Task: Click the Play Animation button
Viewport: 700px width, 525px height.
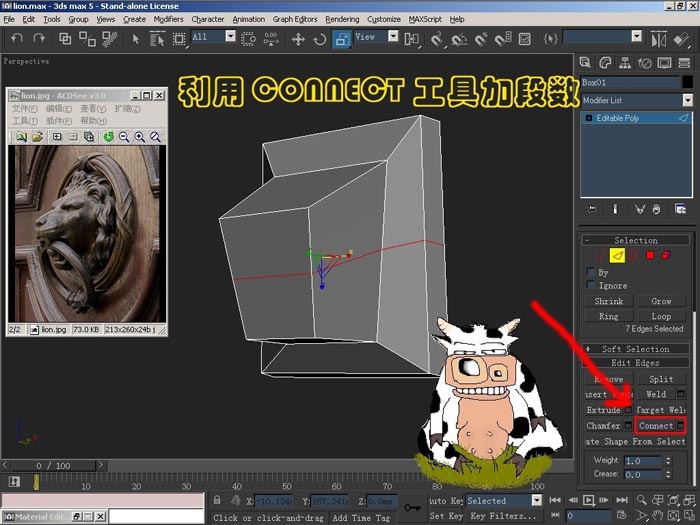Action: [x=588, y=500]
